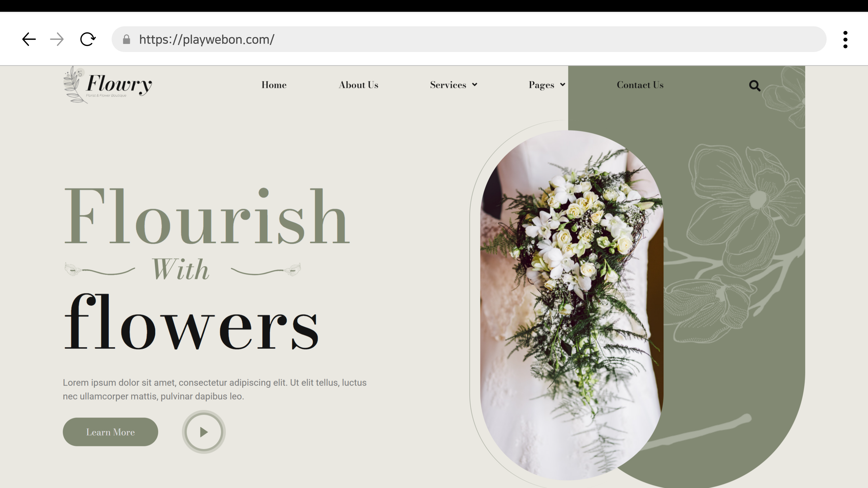Click the Pages menu label

541,85
